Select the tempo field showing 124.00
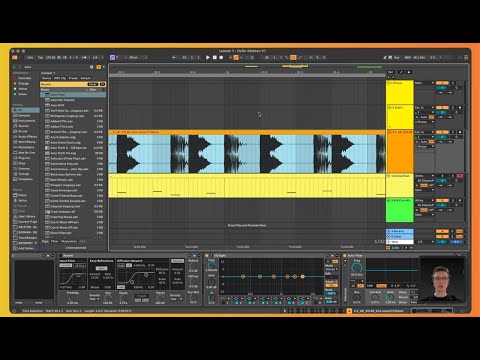This screenshot has height=360, width=480. point(50,57)
